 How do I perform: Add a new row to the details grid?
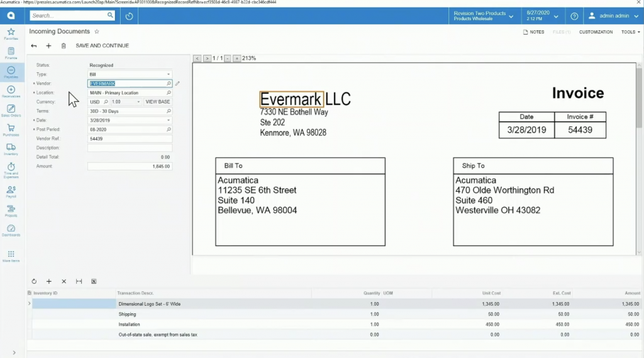(49, 281)
